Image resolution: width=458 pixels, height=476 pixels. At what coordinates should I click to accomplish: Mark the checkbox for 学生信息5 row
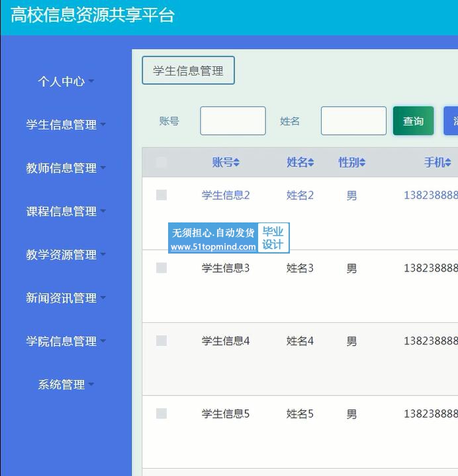[x=161, y=413]
